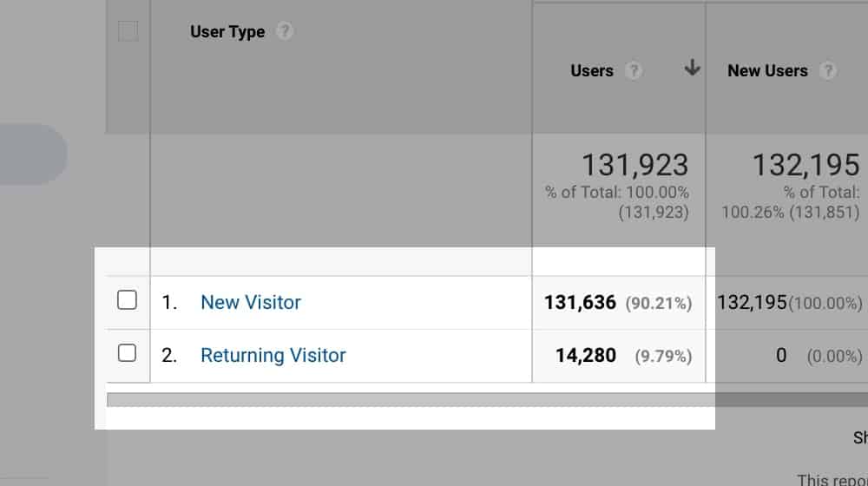Viewport: 868px width, 486px height.
Task: Click the User Type help question icon
Action: (x=285, y=31)
